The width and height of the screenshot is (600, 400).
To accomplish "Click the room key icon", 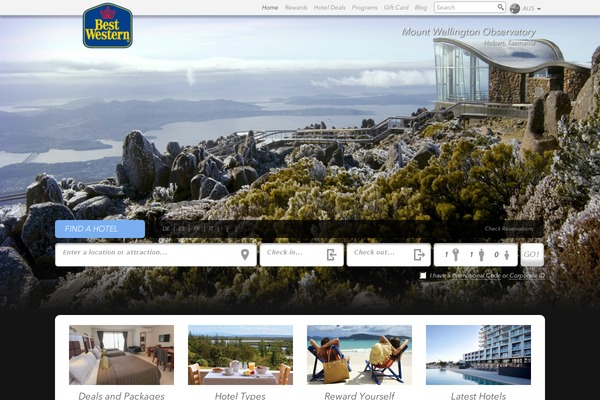I will coord(455,255).
